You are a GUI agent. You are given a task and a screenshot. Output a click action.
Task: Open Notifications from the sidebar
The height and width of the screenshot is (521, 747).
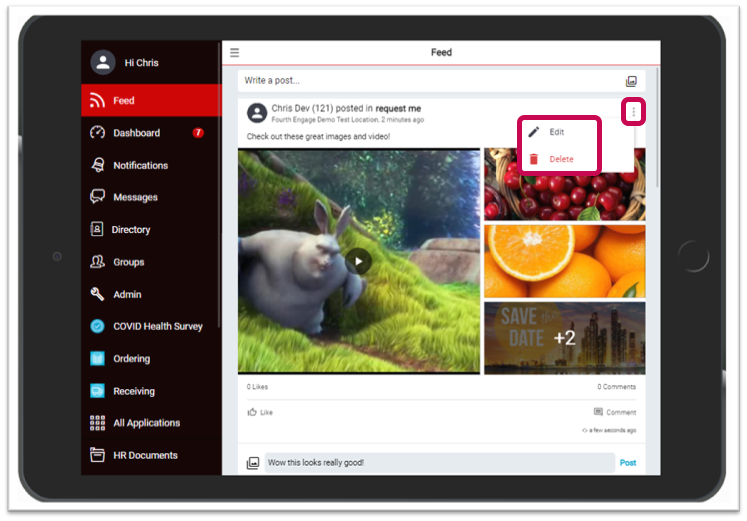pyautogui.click(x=151, y=165)
